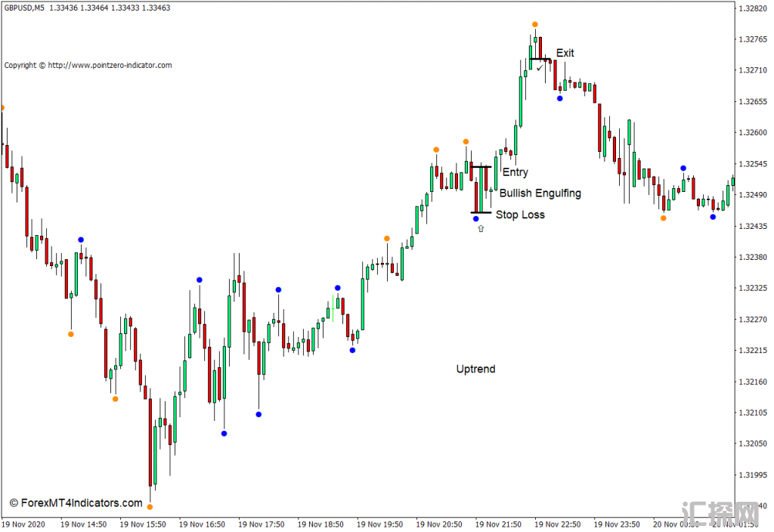Click the Uptrend text label
774x532 pixels.
[x=476, y=369]
